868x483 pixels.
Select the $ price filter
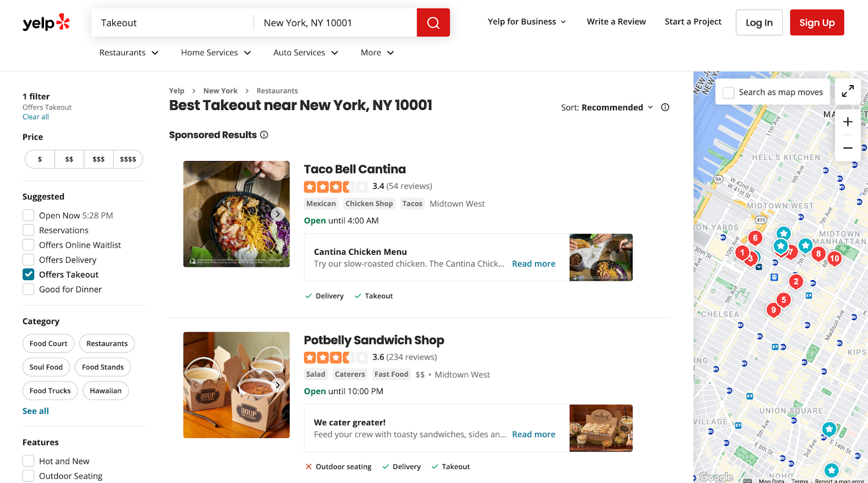tap(40, 159)
